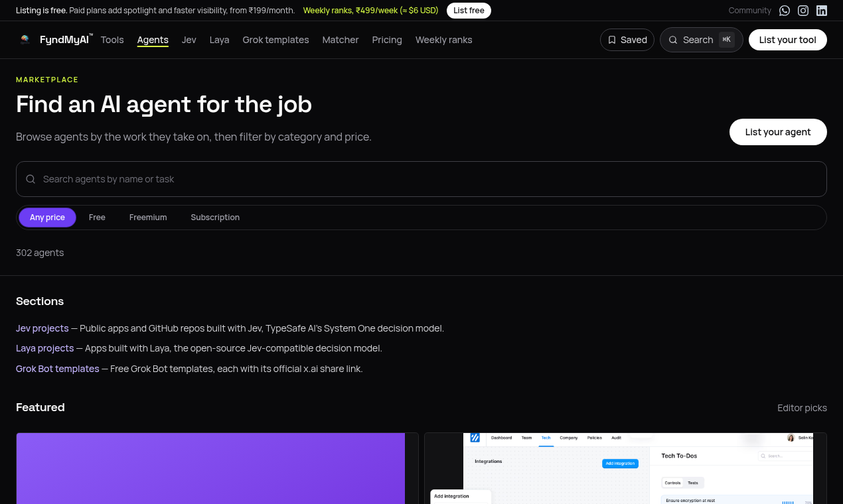Click the magnifier icon in agent search field
This screenshot has height=504, width=843.
(x=31, y=179)
